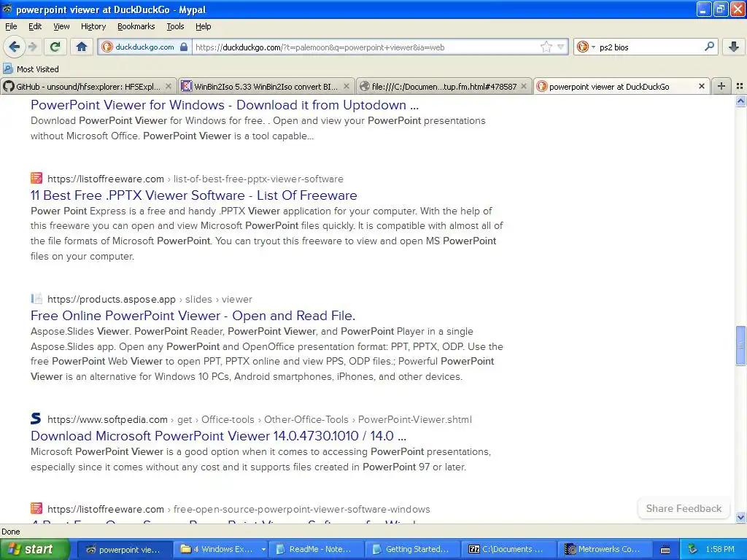Open a new tab with plus button
This screenshot has height=560, width=747.
tap(721, 86)
